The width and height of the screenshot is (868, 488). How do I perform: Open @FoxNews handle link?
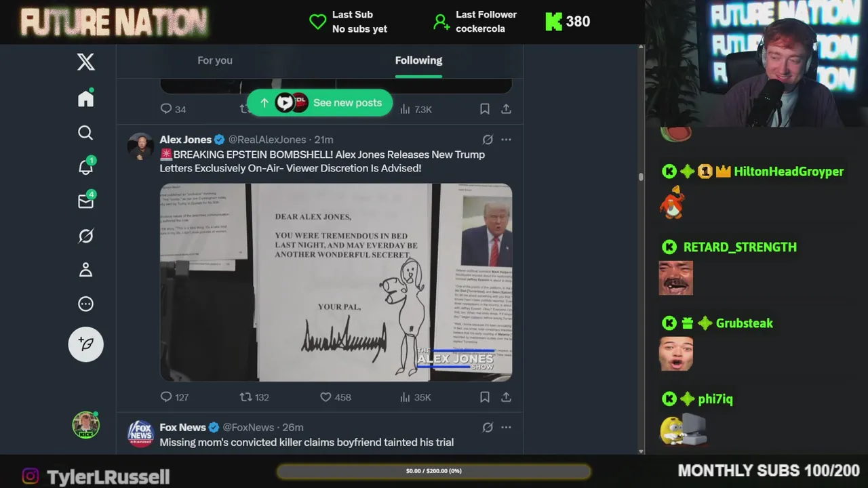coord(248,428)
